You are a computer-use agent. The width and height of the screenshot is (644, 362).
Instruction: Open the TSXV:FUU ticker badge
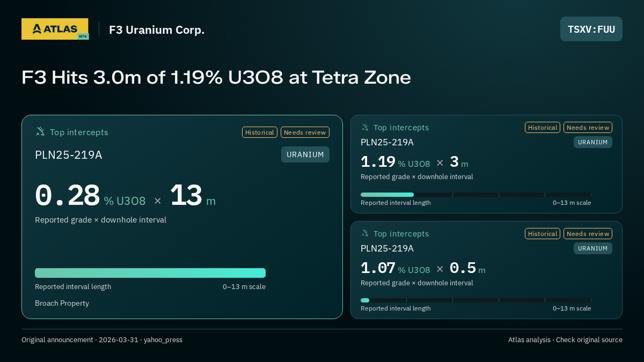coord(591,29)
